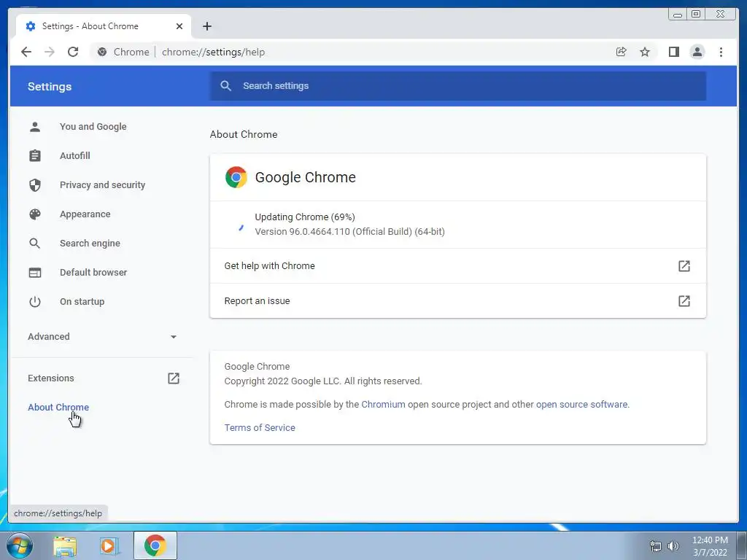This screenshot has height=560, width=747.
Task: Share this page using the share icon
Action: tap(622, 52)
